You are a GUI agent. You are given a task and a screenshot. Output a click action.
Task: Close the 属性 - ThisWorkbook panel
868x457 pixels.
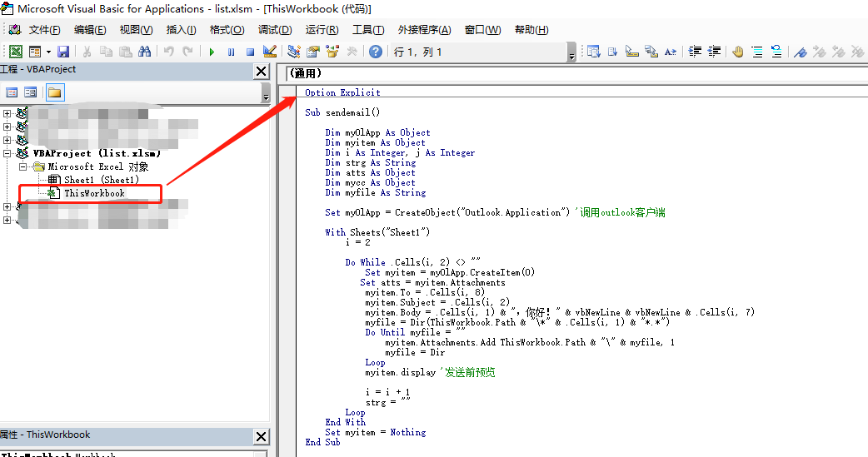coord(262,436)
